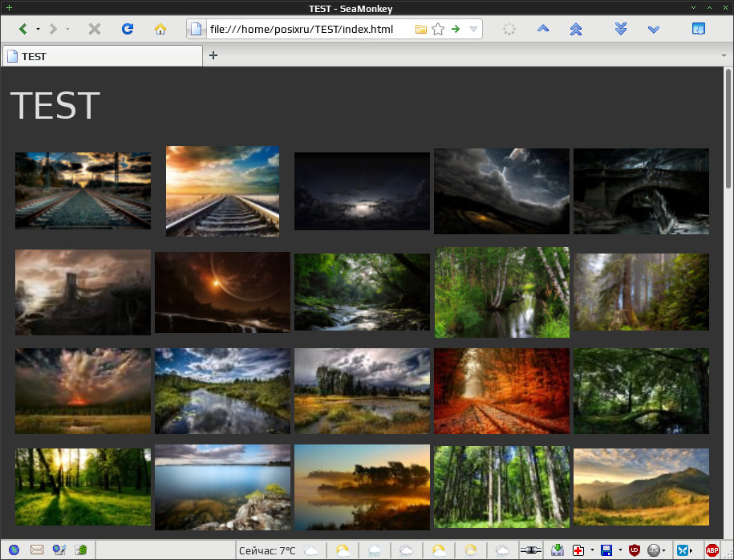Open the Back history dropdown arrow
The width and height of the screenshot is (734, 560).
(x=38, y=29)
